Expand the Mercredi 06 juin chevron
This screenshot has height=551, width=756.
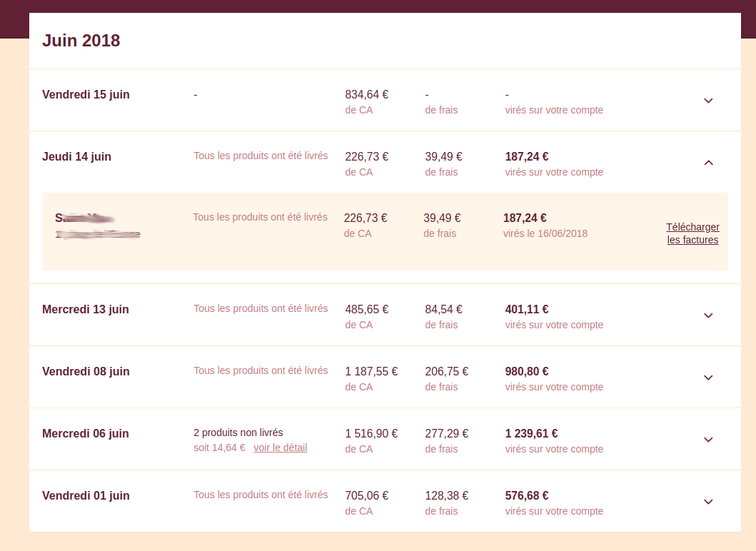point(707,440)
